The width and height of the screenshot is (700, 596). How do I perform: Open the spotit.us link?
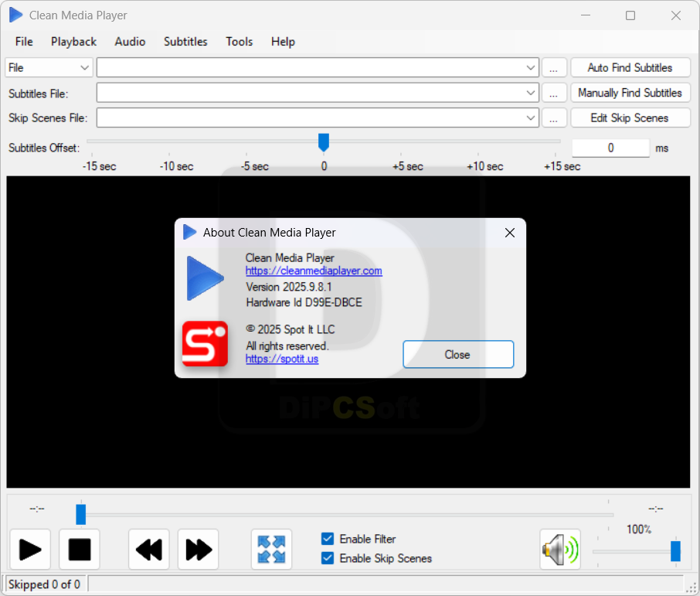tap(282, 359)
